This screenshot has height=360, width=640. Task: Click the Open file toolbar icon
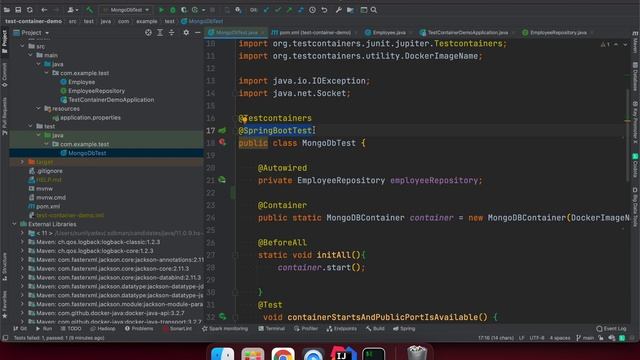click(7, 10)
